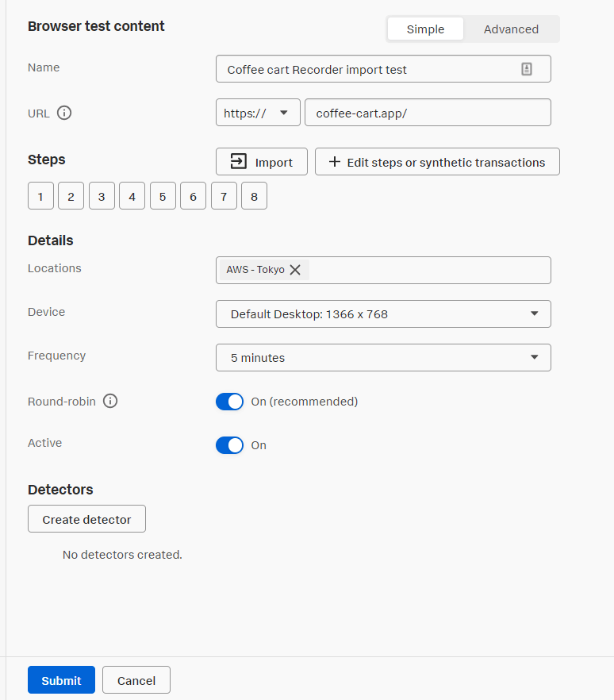
Task: Click the Create detector button
Action: tap(86, 519)
